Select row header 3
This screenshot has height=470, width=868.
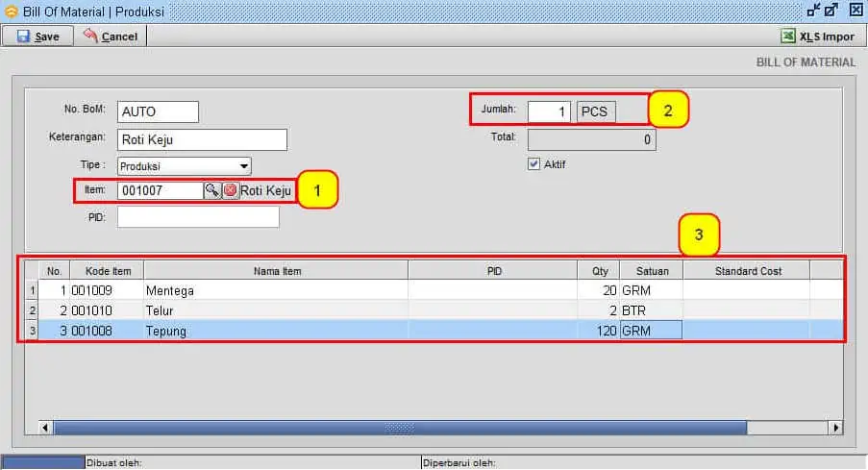(32, 331)
